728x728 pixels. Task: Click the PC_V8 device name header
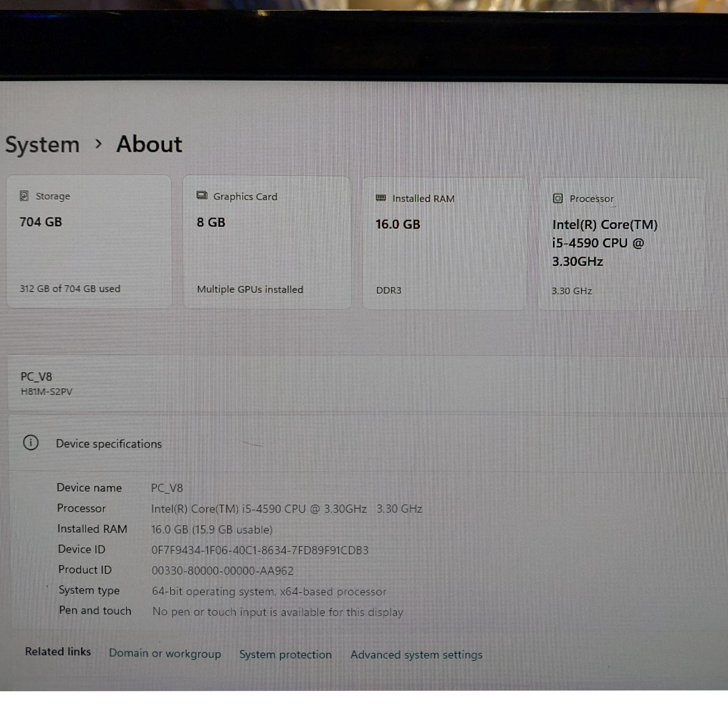pos(36,376)
